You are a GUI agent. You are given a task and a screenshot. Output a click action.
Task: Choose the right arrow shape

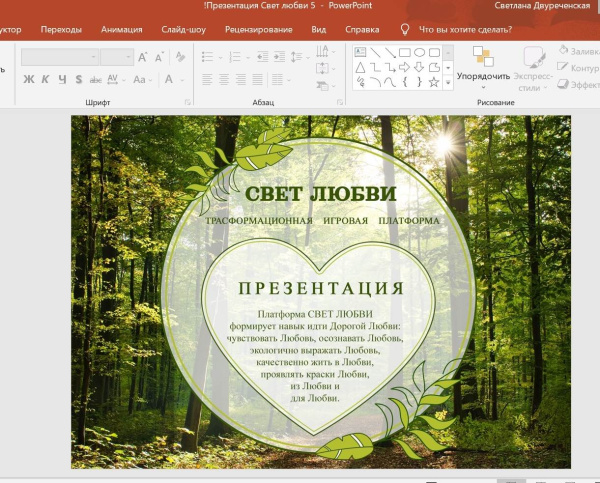click(405, 67)
